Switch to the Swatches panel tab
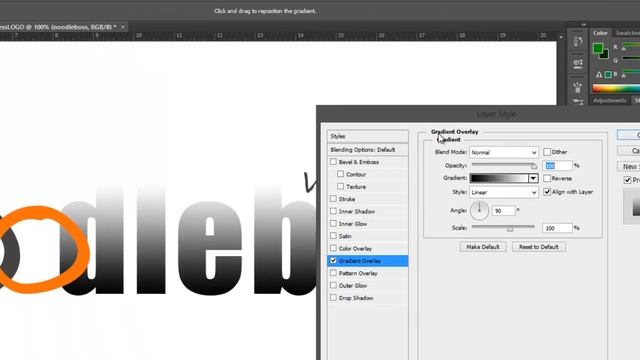The height and width of the screenshot is (360, 640). click(x=627, y=33)
